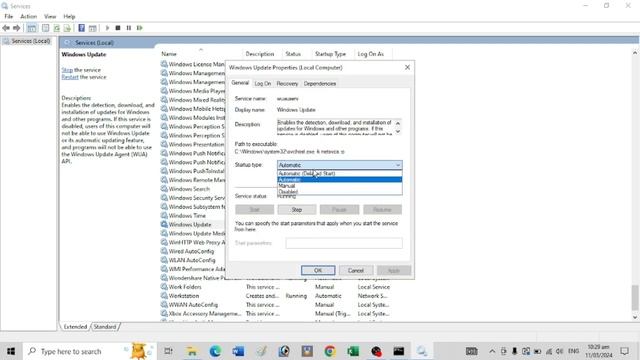The height and width of the screenshot is (360, 640).
Task: Open the Action menu
Action: [x=29, y=16]
